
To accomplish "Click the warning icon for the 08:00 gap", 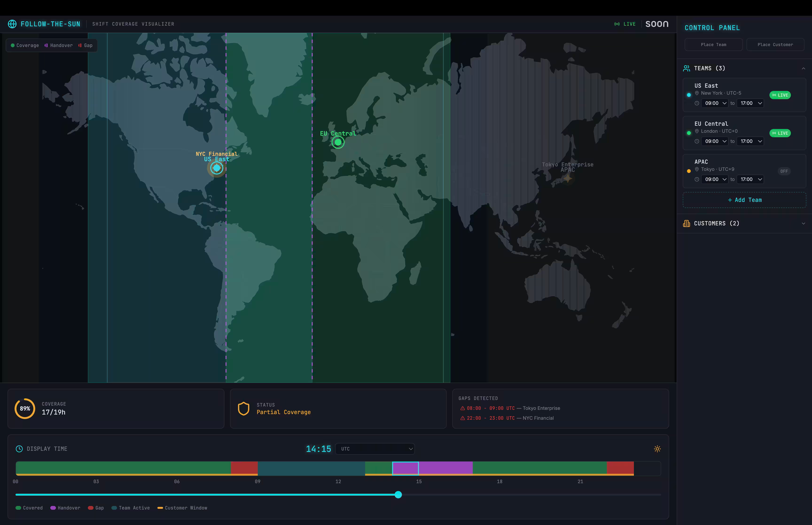I will click(462, 408).
